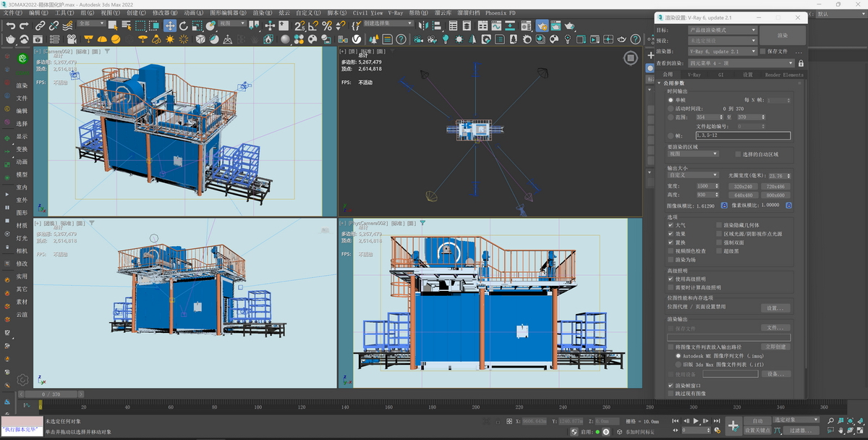Open the 自定义 output size dropdown
Image resolution: width=868 pixels, height=440 pixels.
click(693, 174)
